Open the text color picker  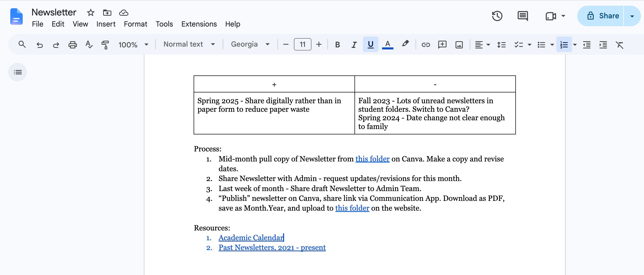pyautogui.click(x=387, y=45)
